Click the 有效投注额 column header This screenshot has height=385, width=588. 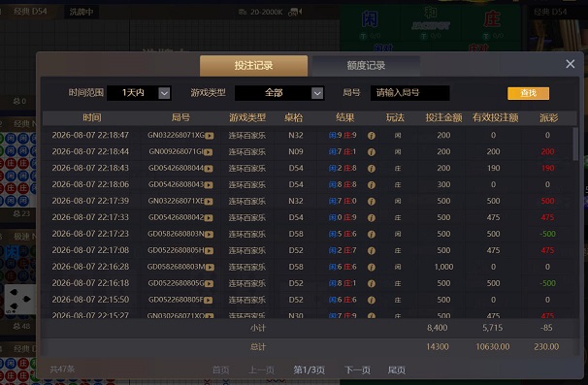(496, 117)
